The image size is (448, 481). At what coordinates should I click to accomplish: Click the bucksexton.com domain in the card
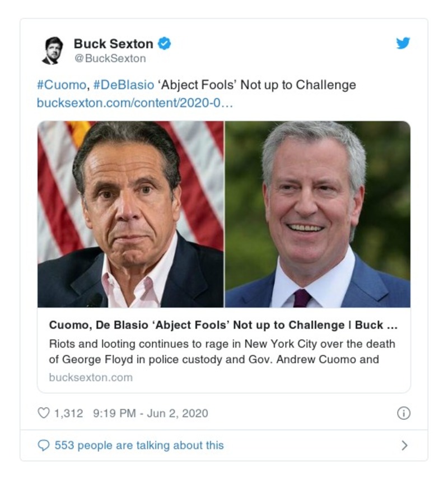(91, 377)
